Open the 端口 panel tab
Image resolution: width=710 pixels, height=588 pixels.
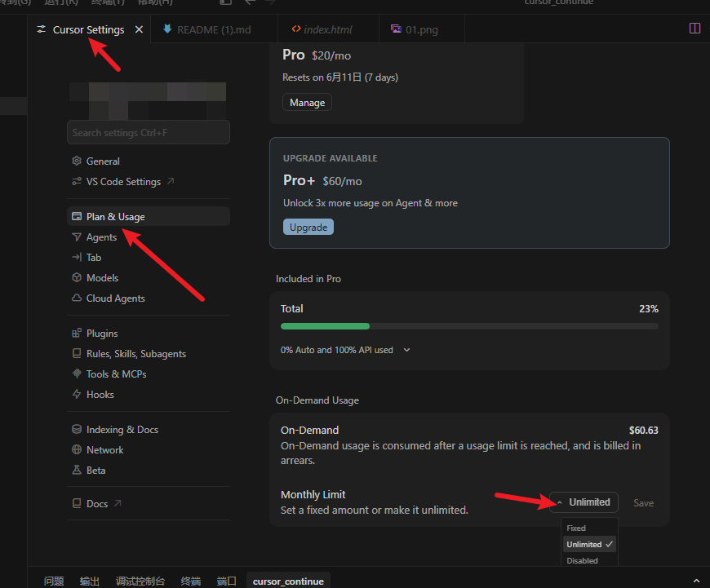click(226, 581)
